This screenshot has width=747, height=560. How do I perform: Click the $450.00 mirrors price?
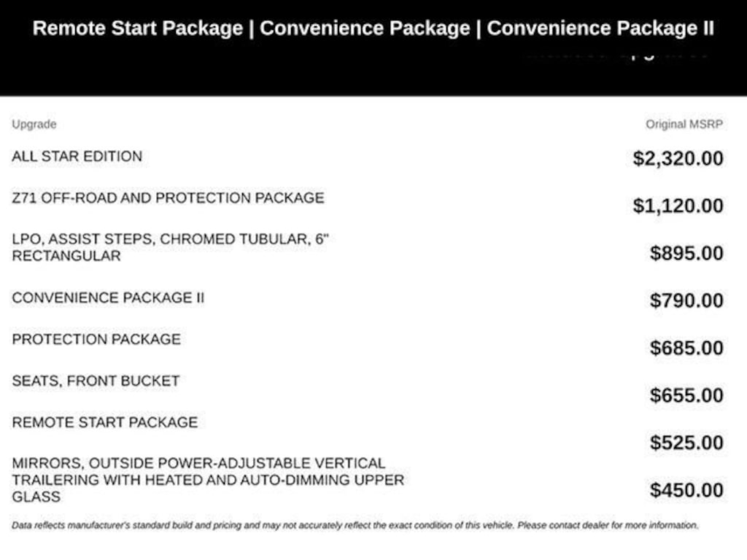[x=686, y=490]
